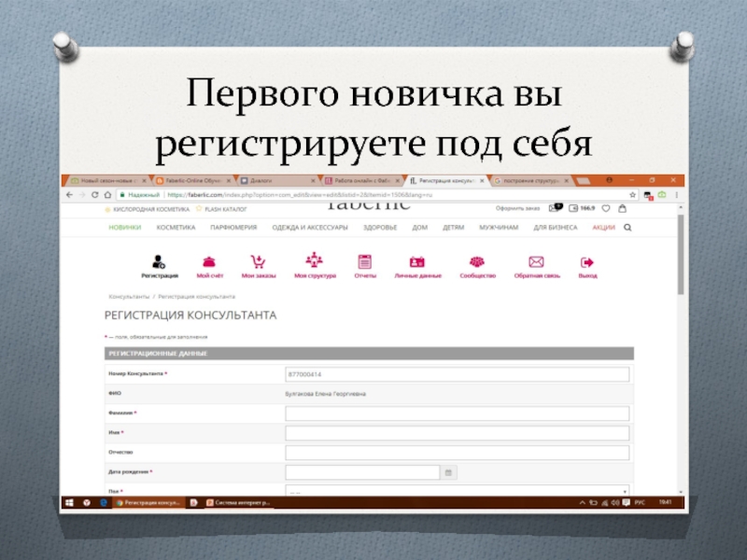The image size is (747, 560).
Task: Bookmark page with star icon
Action: [633, 195]
